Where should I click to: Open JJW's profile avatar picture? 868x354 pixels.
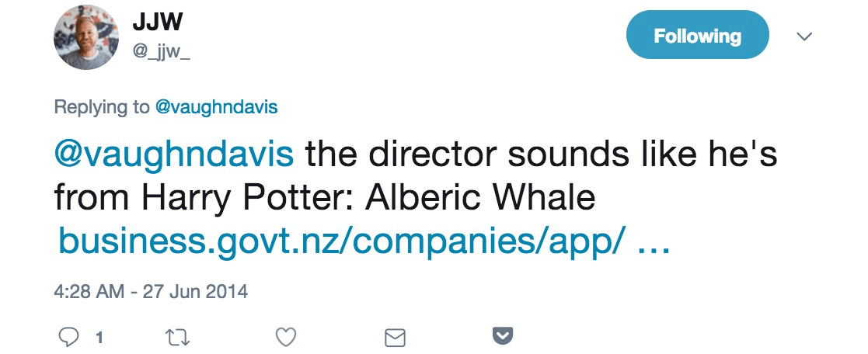[85, 37]
